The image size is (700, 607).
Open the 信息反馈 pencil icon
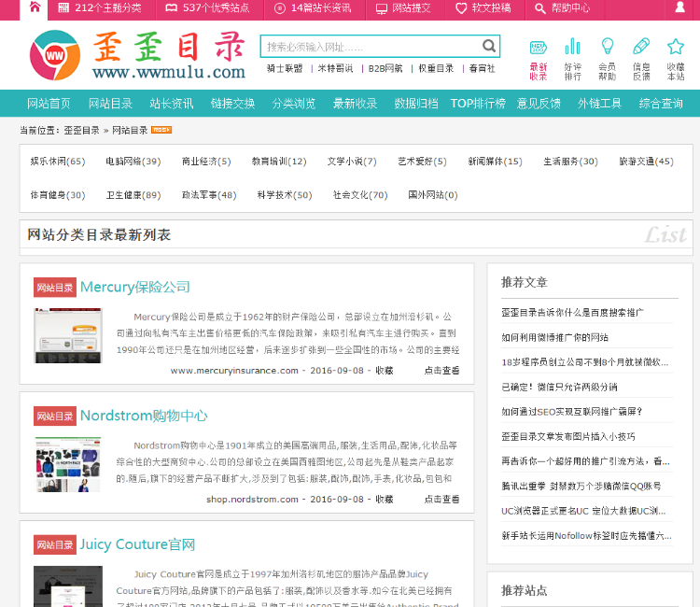point(641,59)
